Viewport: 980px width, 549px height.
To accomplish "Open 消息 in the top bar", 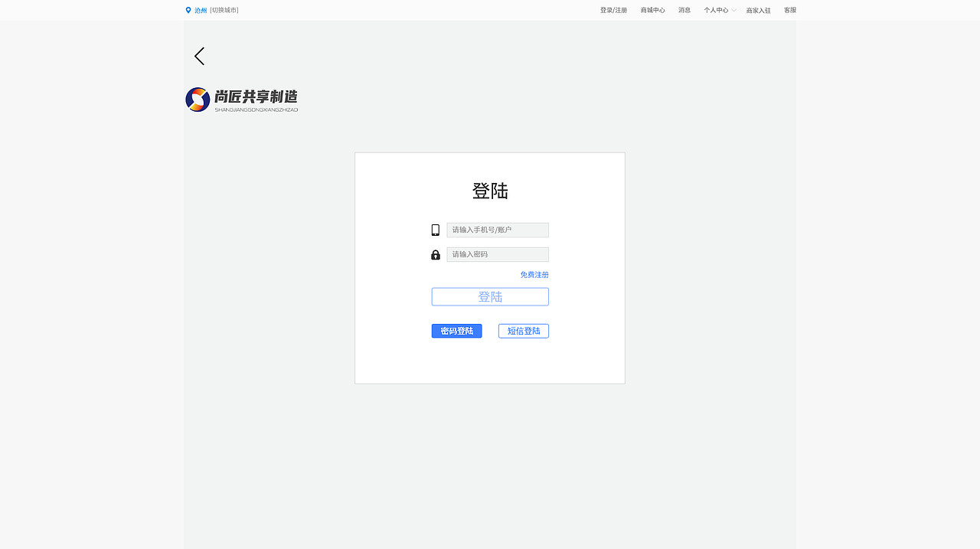I will point(684,10).
